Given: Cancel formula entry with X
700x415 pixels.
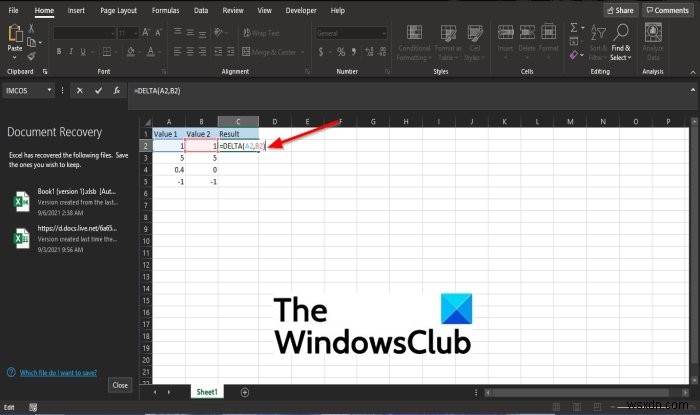Looking at the screenshot, I should pos(79,91).
